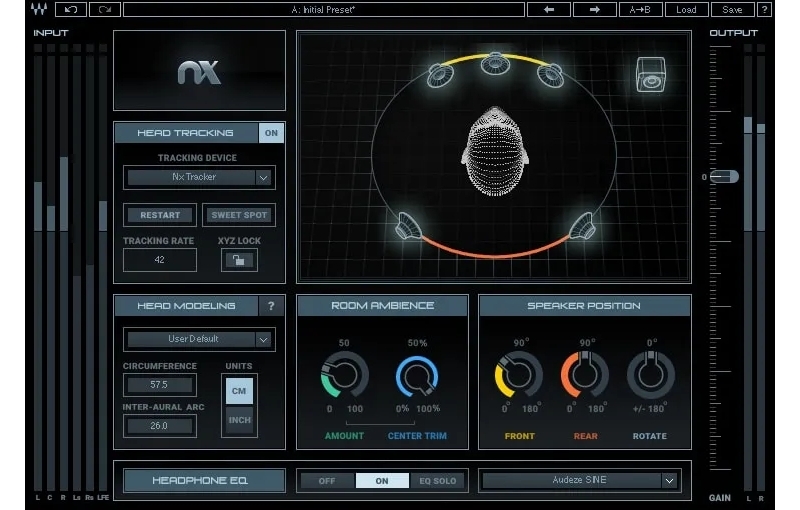
Task: Select INCH units
Action: pyautogui.click(x=239, y=420)
